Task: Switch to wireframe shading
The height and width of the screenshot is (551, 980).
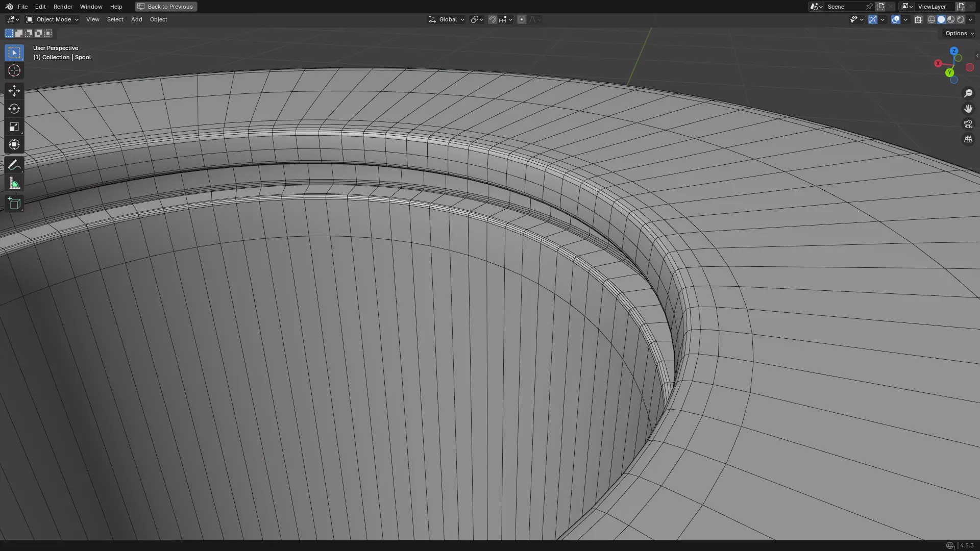Action: coord(932,19)
